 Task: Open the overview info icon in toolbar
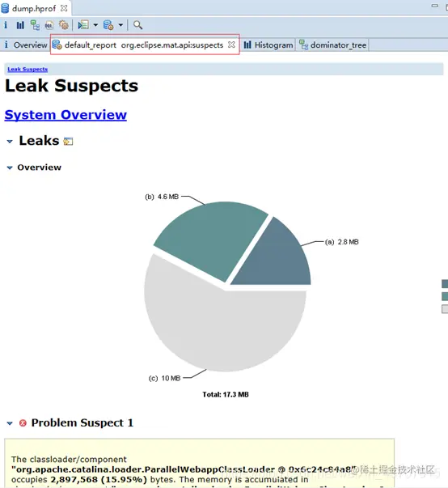point(6,24)
